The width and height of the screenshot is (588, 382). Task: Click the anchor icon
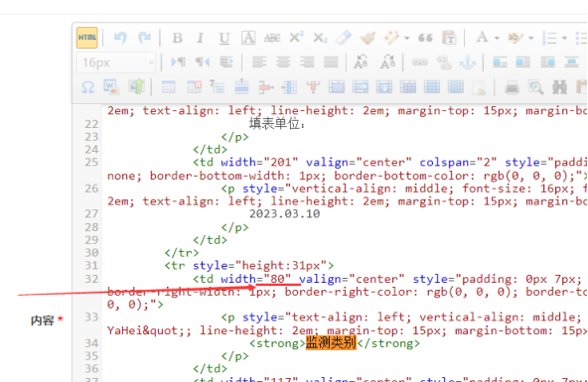pos(468,63)
